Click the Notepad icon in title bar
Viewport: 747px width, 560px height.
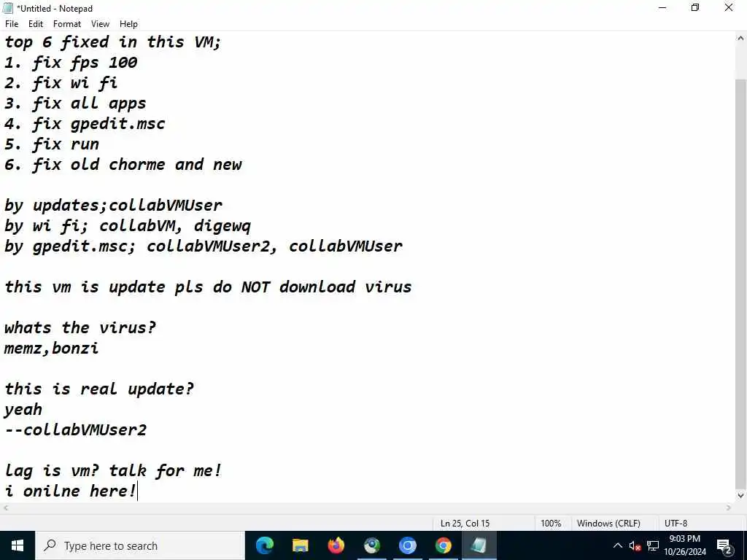[x=7, y=8]
